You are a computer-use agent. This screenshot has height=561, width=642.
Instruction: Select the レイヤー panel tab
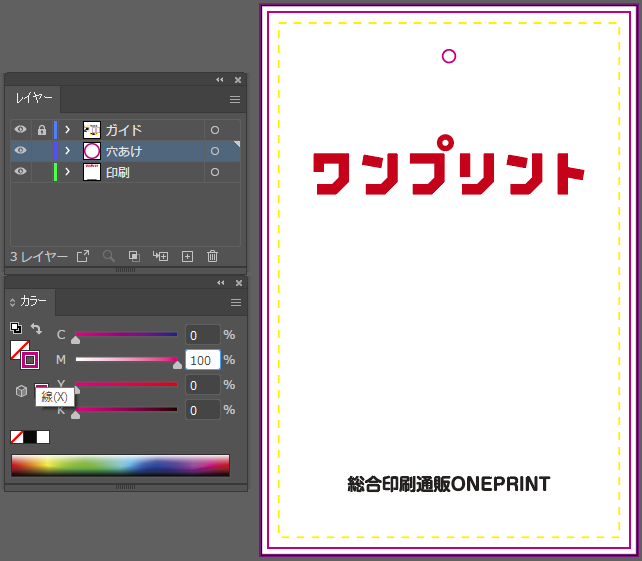pyautogui.click(x=32, y=99)
